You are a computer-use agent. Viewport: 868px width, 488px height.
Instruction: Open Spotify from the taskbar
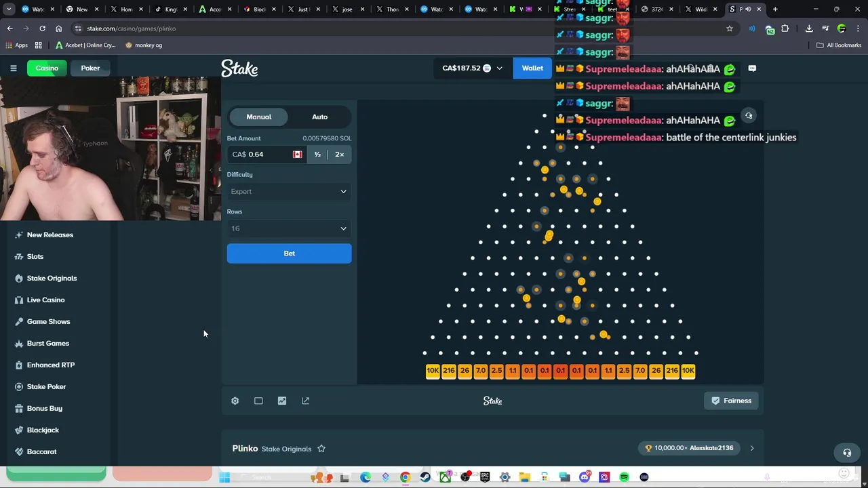pyautogui.click(x=625, y=477)
